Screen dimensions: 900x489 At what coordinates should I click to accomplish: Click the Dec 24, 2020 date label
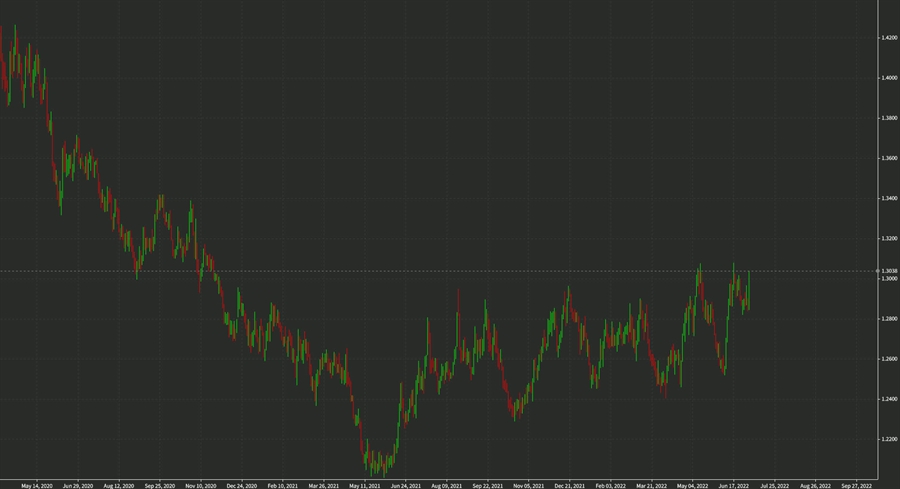[x=242, y=486]
